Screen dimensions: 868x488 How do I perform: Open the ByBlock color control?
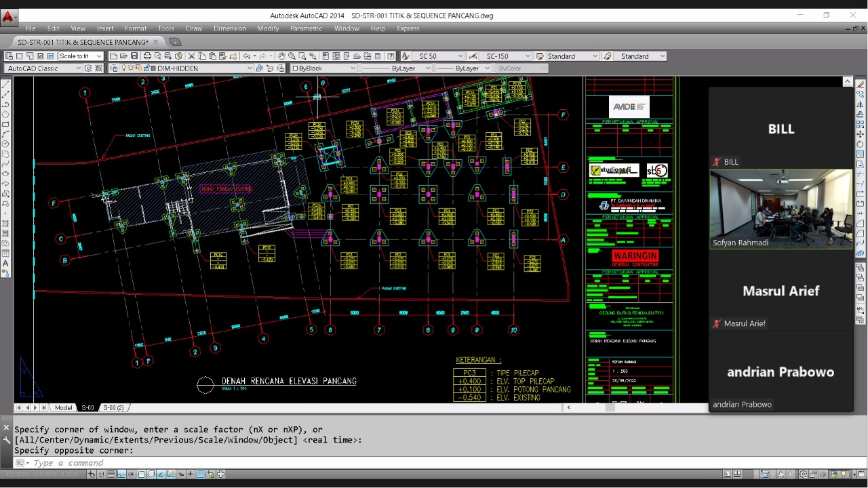click(323, 68)
